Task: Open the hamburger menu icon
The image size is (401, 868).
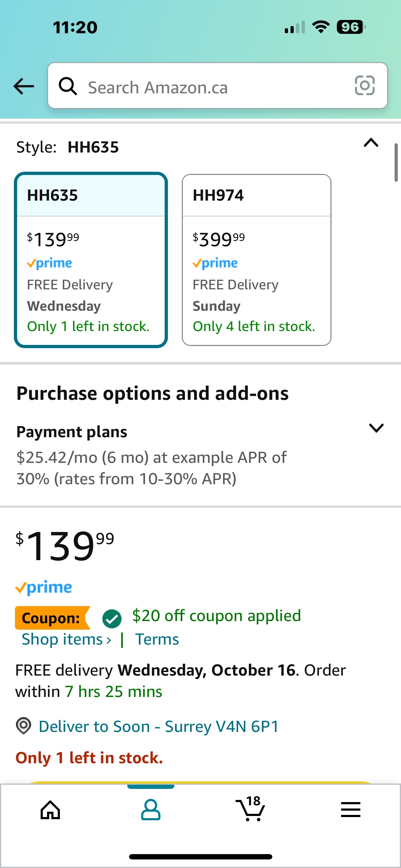Action: (x=351, y=810)
